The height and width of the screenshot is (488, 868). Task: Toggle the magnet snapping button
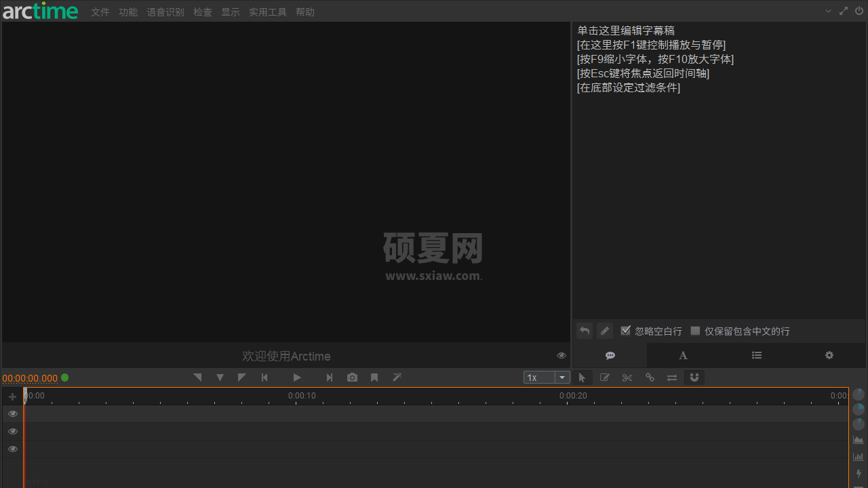[x=694, y=378]
